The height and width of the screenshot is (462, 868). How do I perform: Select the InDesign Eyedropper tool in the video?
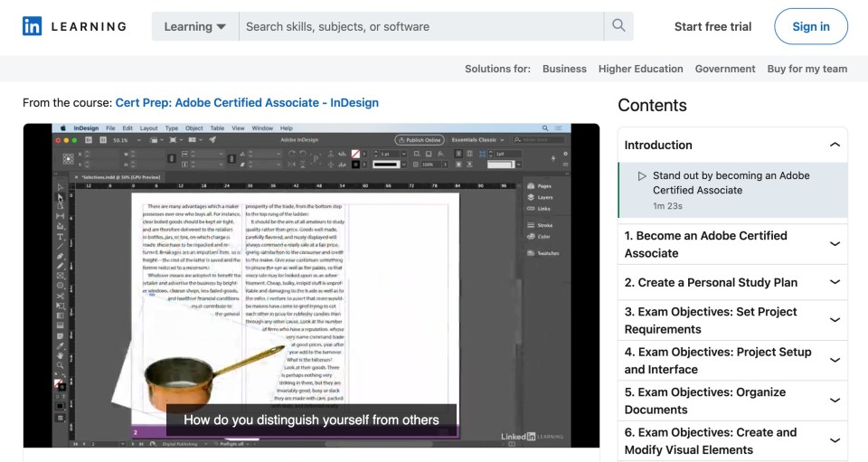click(x=61, y=345)
